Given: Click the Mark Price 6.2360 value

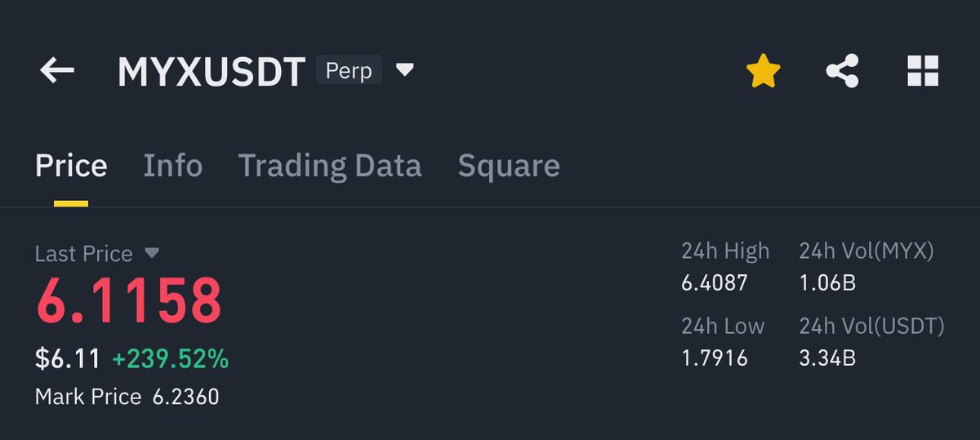Looking at the screenshot, I should 185,398.
